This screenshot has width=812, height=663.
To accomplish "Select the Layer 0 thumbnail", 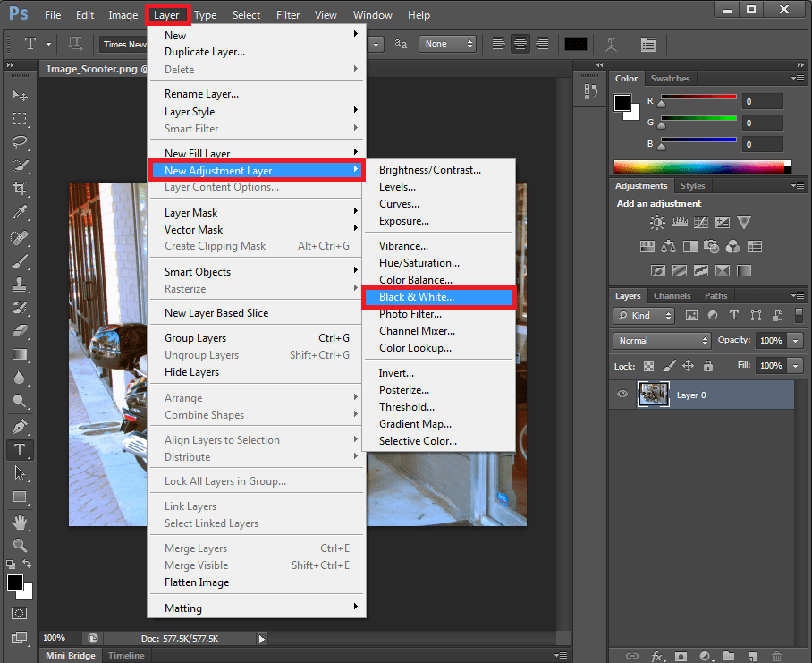I will pos(653,395).
